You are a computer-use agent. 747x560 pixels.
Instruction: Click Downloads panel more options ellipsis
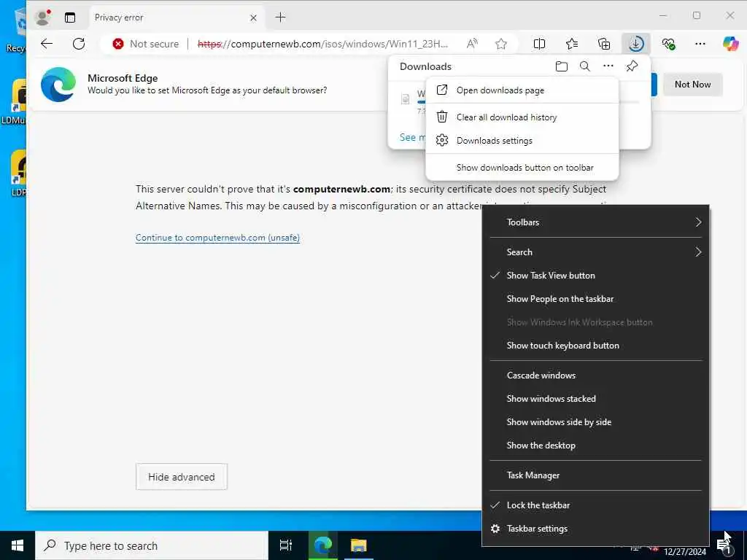(608, 66)
